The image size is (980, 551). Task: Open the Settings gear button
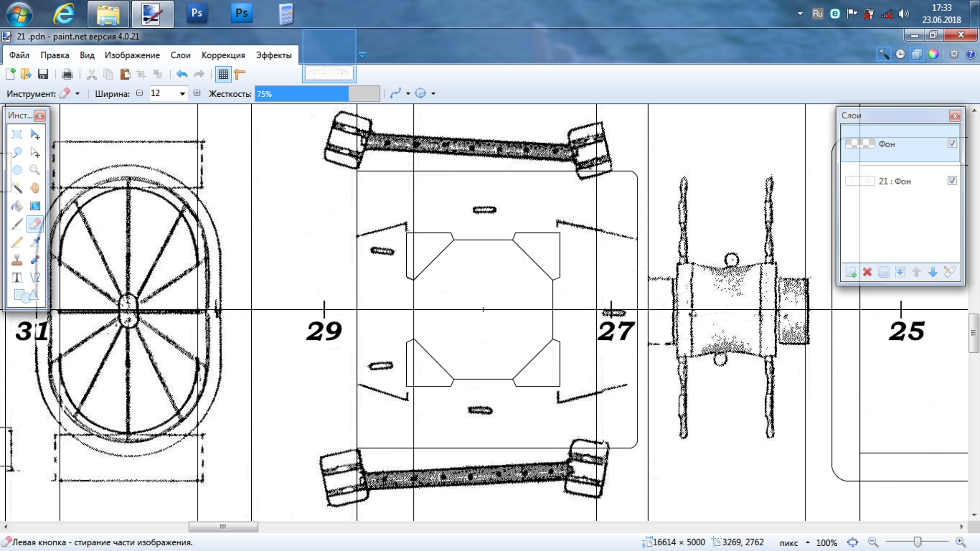coord(954,54)
